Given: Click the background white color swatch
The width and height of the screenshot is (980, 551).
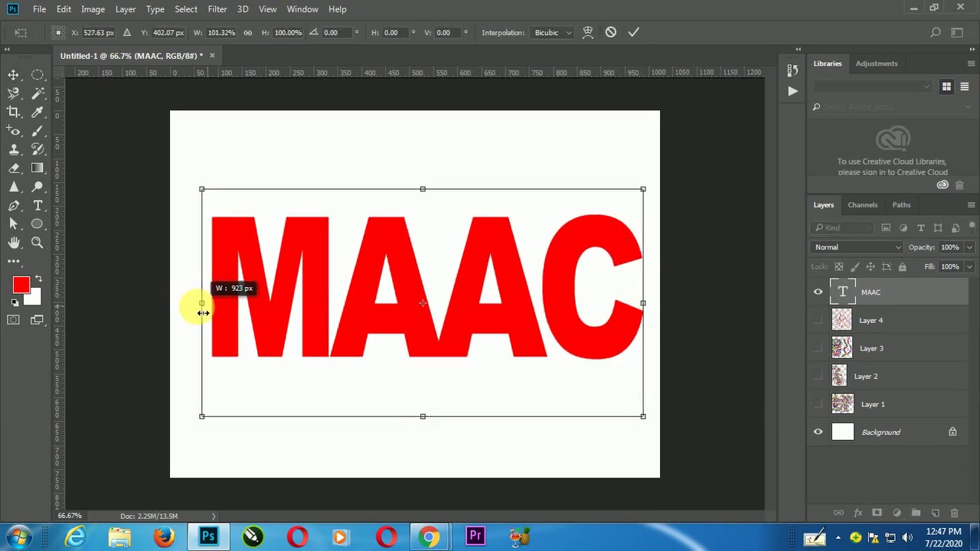Looking at the screenshot, I should pos(34,299).
